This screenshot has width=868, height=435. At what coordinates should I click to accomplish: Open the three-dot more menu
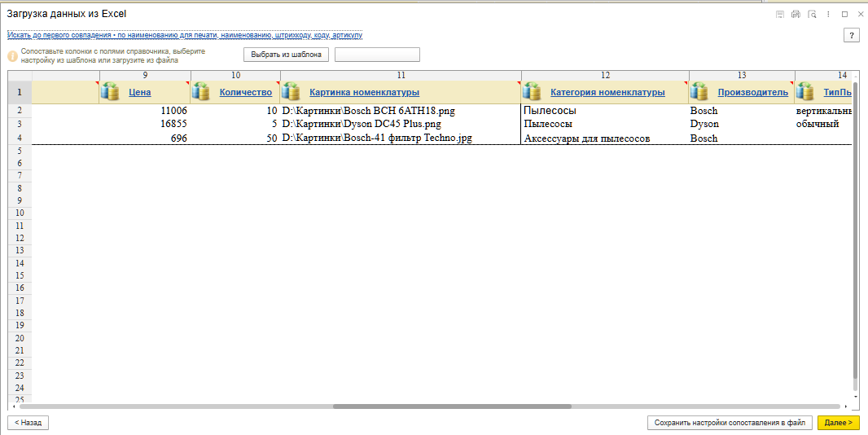pyautogui.click(x=828, y=15)
